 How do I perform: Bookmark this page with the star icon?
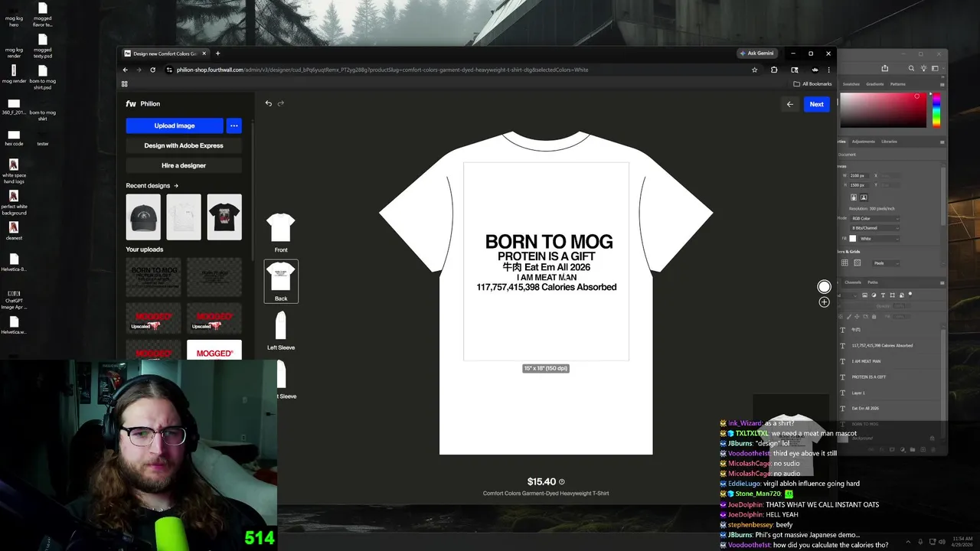tap(754, 70)
